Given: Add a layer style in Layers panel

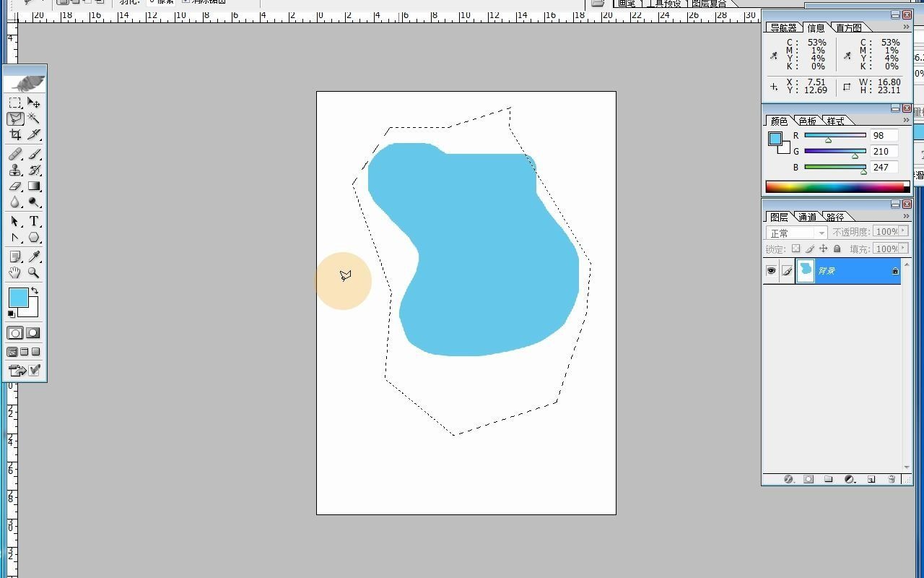Looking at the screenshot, I should [x=788, y=479].
